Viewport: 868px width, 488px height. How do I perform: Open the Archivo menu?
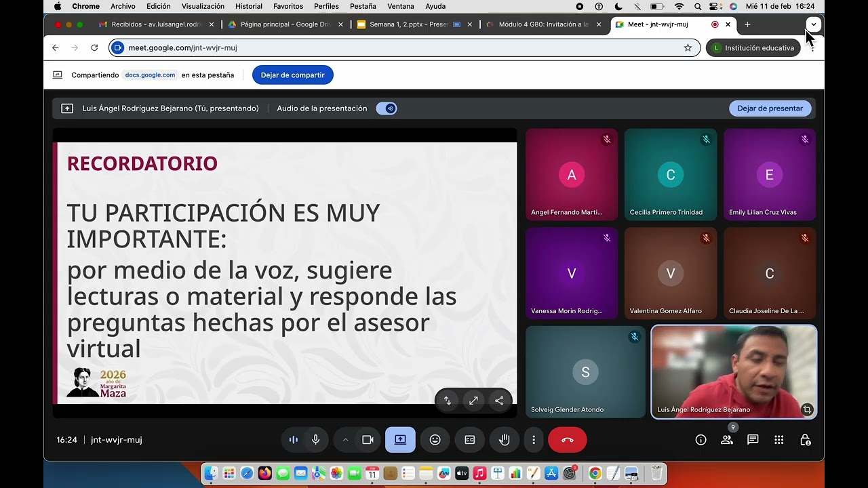click(x=123, y=6)
